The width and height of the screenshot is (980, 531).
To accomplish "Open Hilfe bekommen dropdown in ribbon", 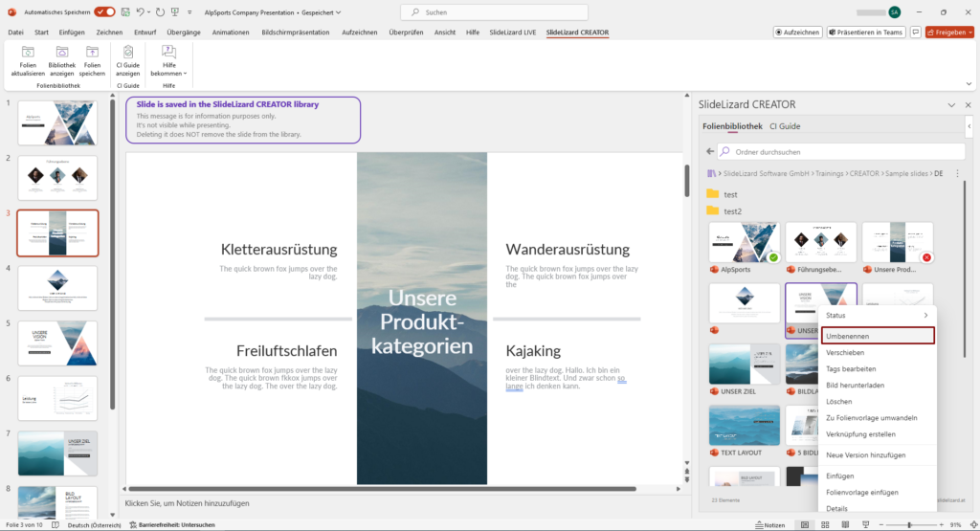I will tap(168, 60).
